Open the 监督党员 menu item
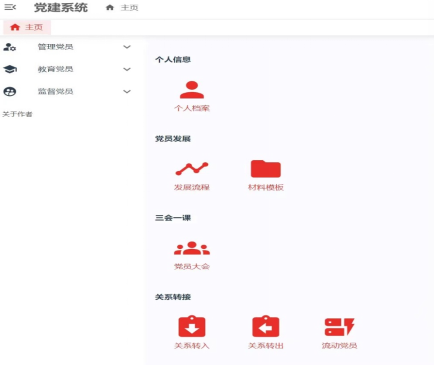This screenshot has height=365, width=434. (x=67, y=91)
